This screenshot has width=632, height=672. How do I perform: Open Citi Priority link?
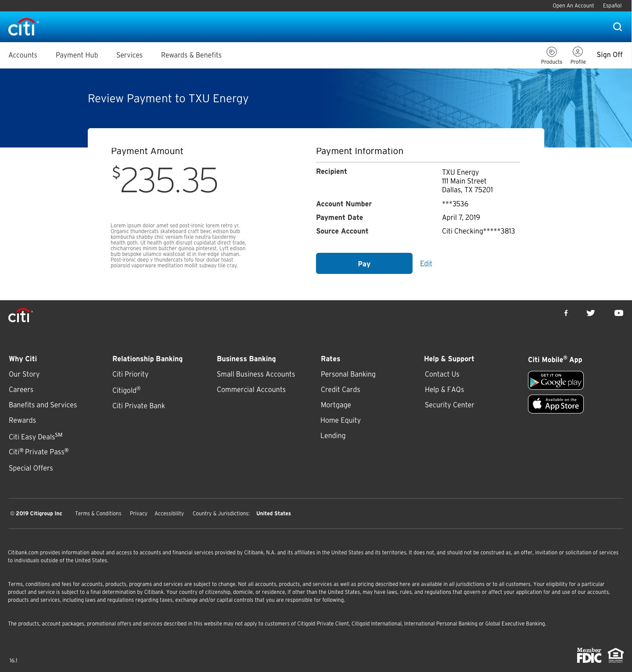click(x=130, y=374)
